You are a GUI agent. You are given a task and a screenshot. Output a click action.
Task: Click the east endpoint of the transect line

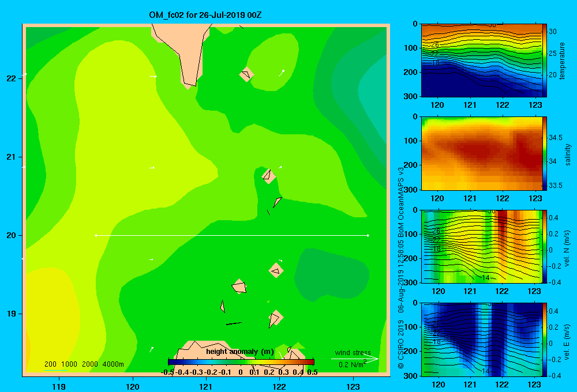[x=368, y=235]
